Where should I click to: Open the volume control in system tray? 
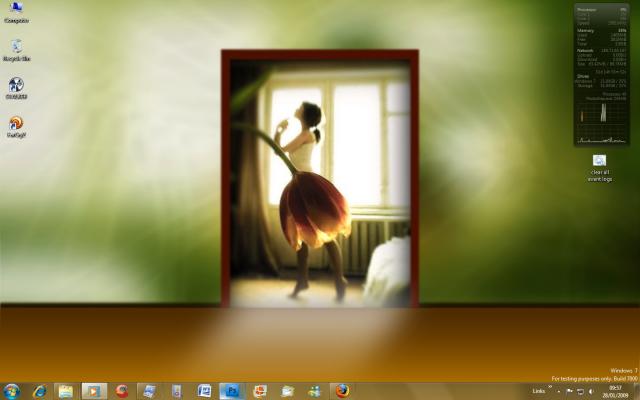[592, 391]
